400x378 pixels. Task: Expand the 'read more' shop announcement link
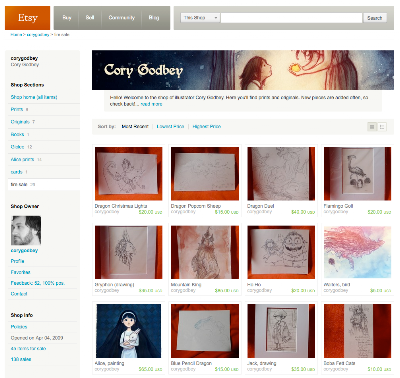(151, 104)
